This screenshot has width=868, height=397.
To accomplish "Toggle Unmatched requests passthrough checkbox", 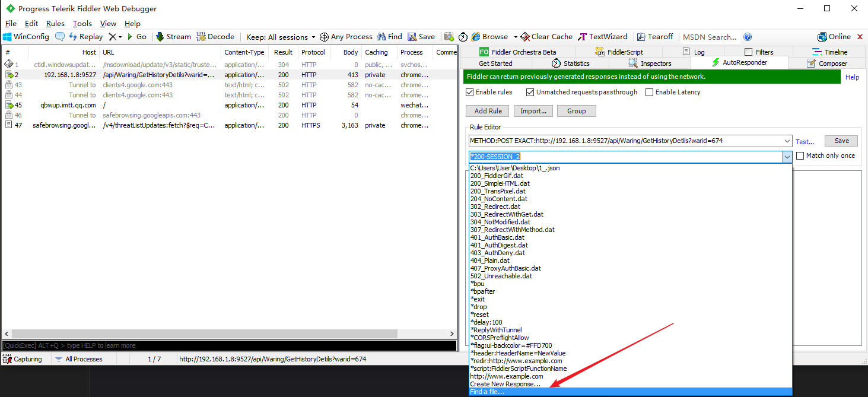I will click(530, 92).
